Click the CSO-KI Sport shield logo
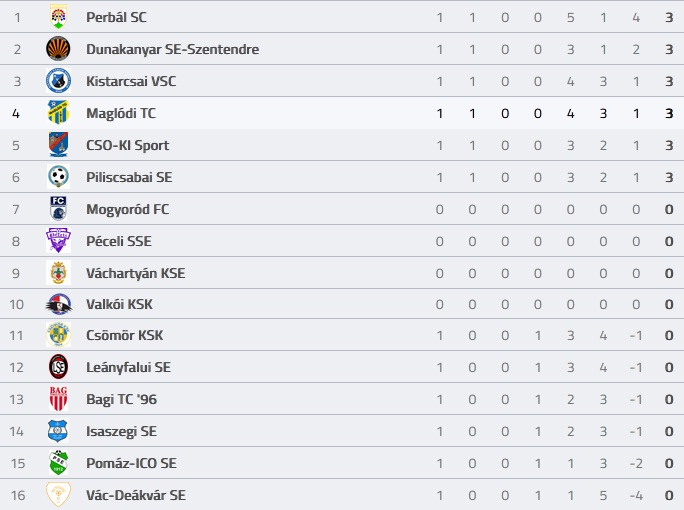This screenshot has width=684, height=510. (58, 145)
